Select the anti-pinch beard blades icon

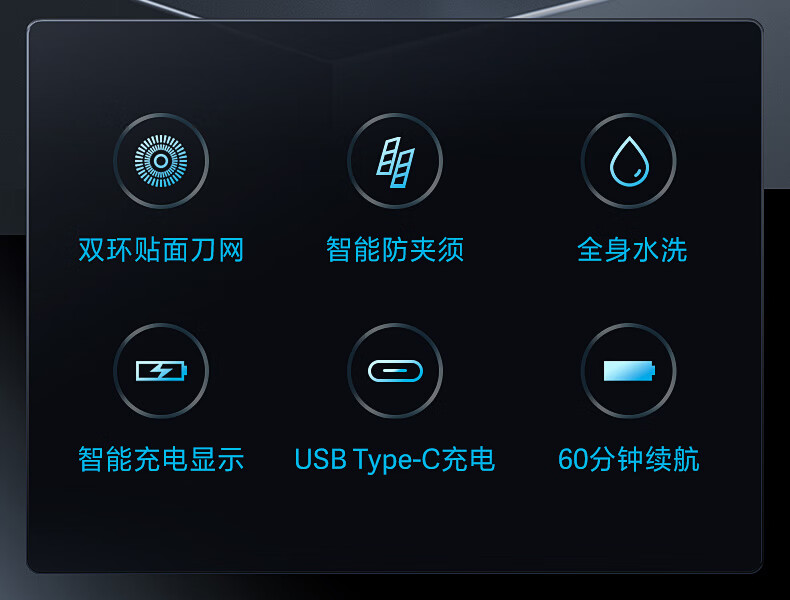coord(395,161)
